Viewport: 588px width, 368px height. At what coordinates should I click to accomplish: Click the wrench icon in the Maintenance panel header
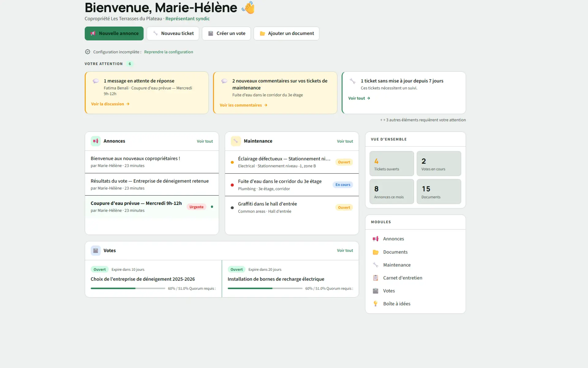(236, 141)
